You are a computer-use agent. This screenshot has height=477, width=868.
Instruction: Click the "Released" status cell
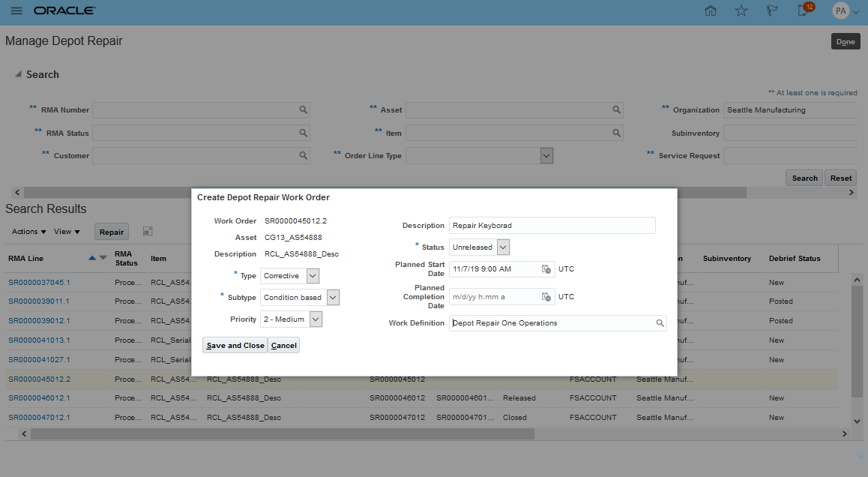[519, 397]
